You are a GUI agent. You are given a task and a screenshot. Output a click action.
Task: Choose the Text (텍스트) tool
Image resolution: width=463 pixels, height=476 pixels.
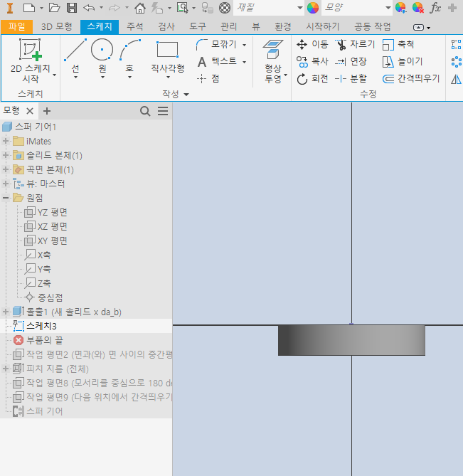pyautogui.click(x=216, y=62)
